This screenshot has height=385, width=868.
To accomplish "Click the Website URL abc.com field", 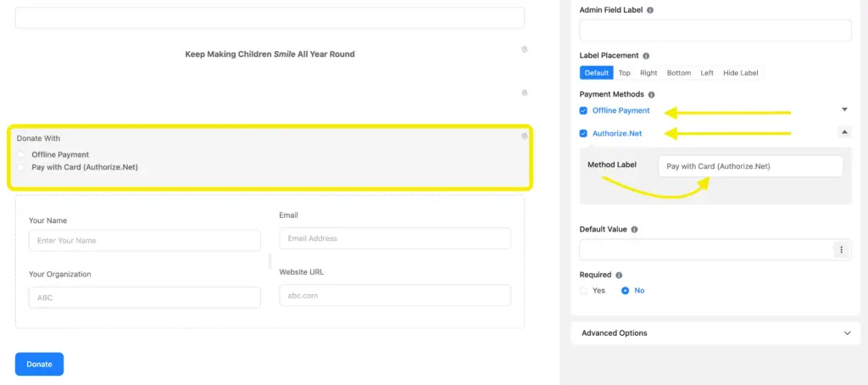I will (x=395, y=295).
